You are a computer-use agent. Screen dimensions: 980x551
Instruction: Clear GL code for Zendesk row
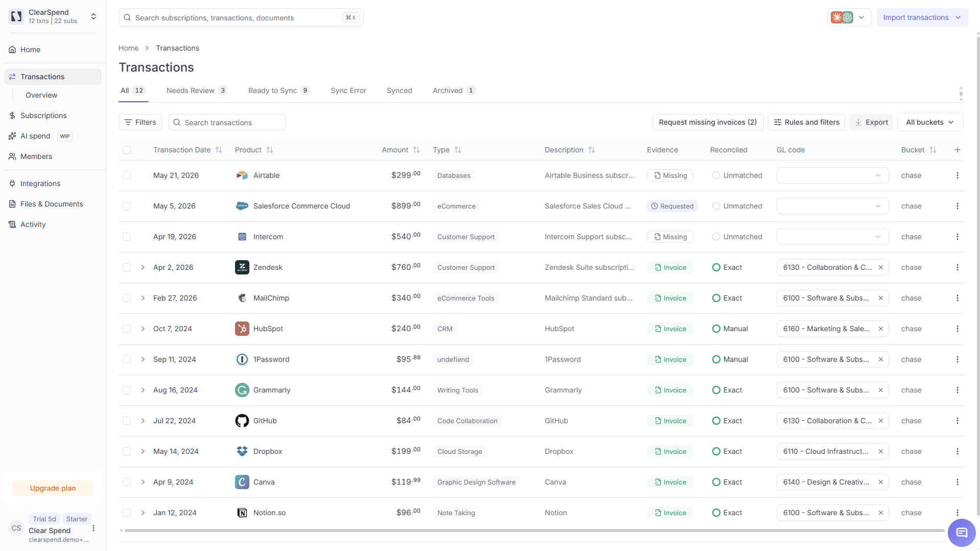(x=881, y=267)
